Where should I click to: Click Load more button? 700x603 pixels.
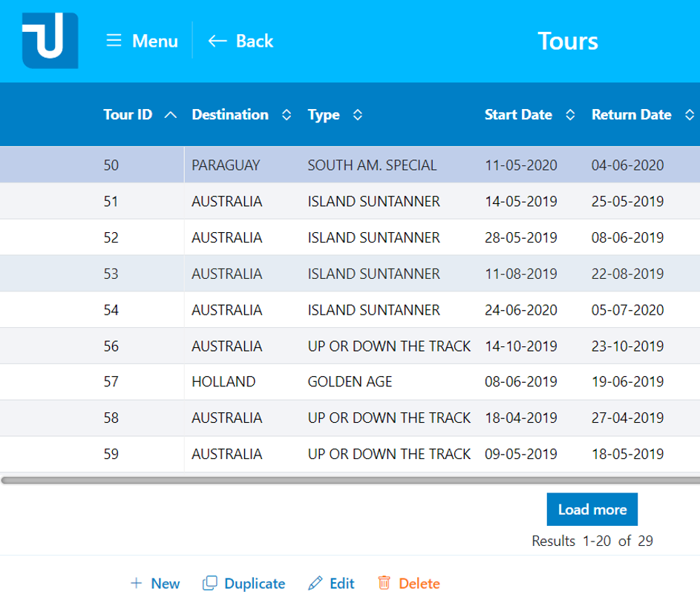tap(592, 510)
